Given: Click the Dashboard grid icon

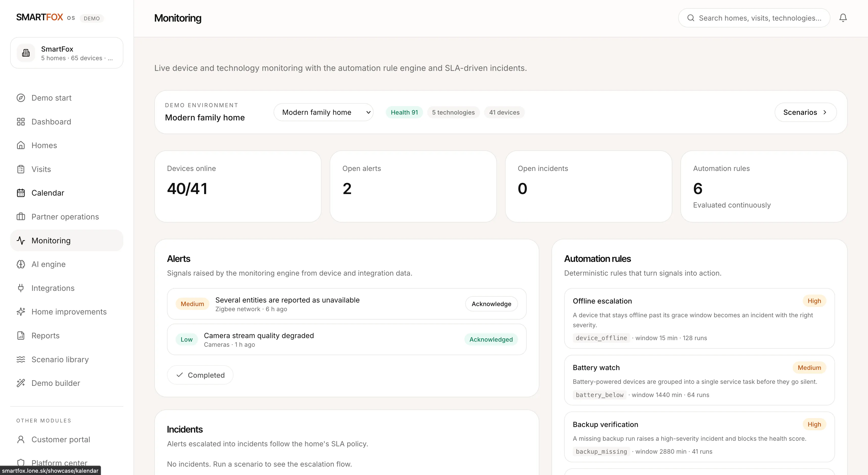Looking at the screenshot, I should coord(21,122).
